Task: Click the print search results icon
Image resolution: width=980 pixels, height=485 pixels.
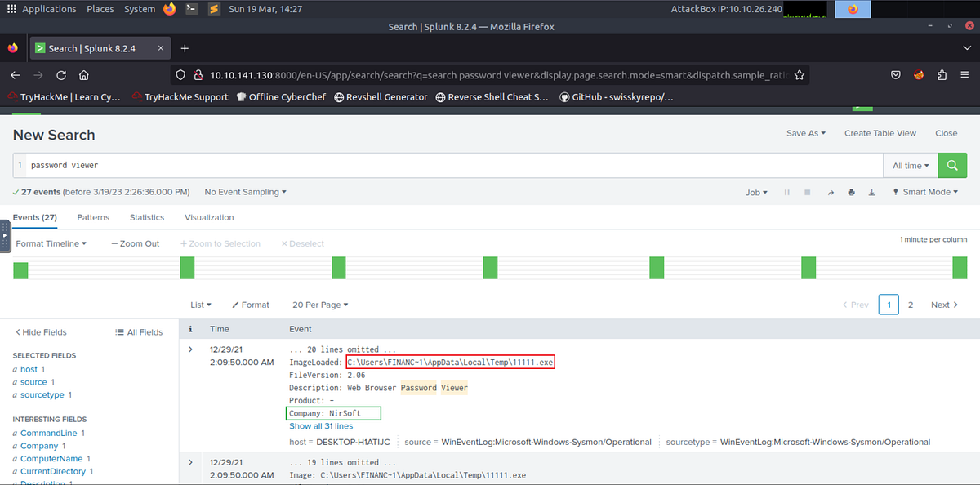Action: coord(851,192)
